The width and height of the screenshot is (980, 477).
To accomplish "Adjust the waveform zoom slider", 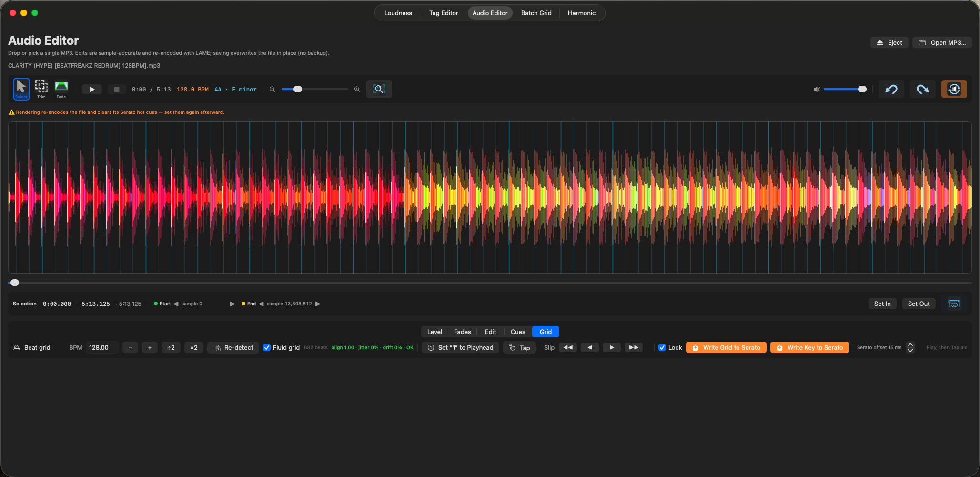I will point(314,89).
